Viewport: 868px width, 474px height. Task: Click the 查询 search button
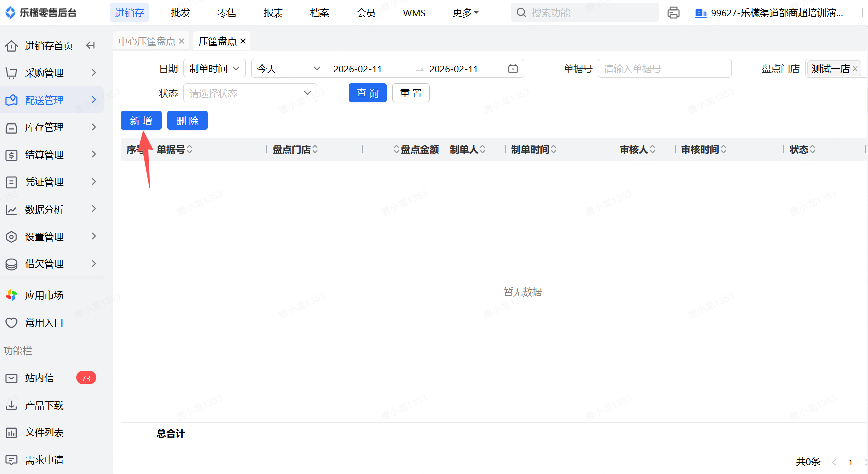pyautogui.click(x=368, y=93)
